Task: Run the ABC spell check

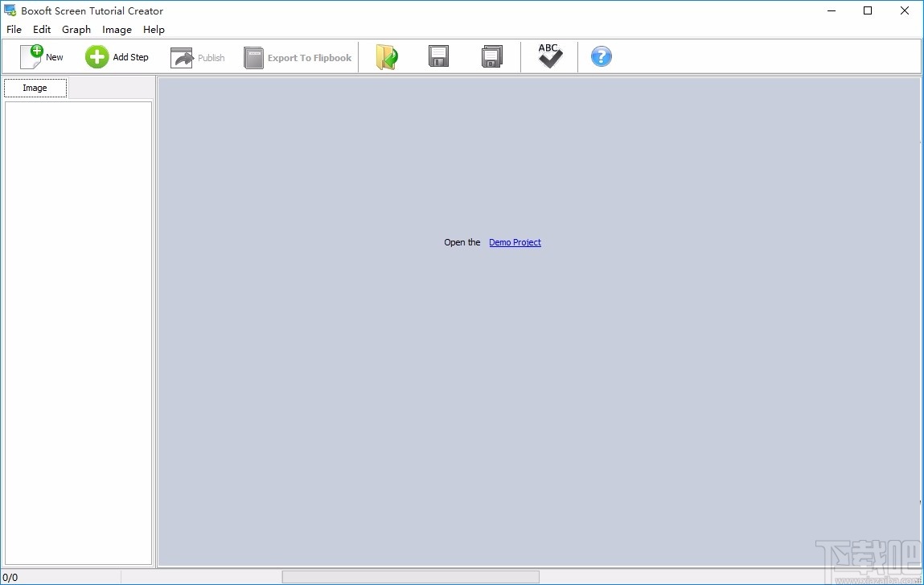Action: (x=549, y=56)
